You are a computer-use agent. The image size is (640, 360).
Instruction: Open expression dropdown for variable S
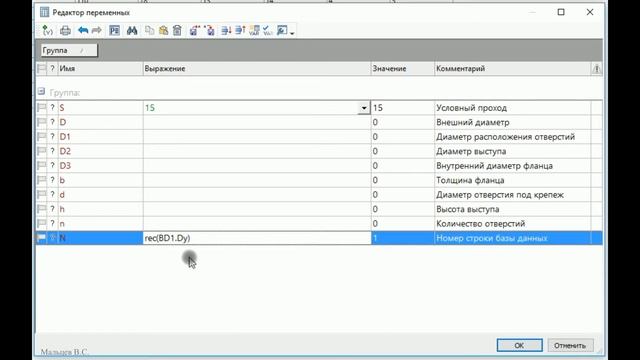click(x=364, y=108)
